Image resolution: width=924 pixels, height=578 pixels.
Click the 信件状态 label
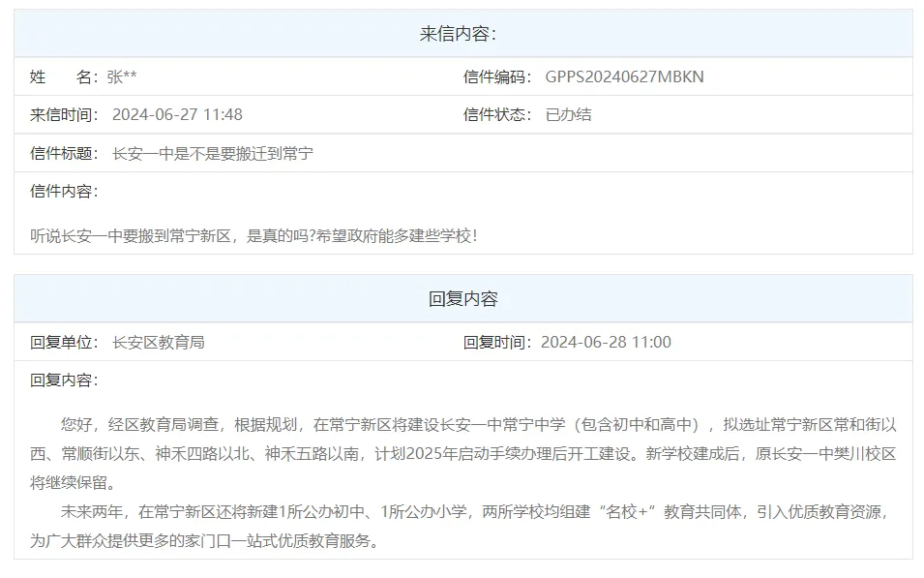tap(496, 114)
